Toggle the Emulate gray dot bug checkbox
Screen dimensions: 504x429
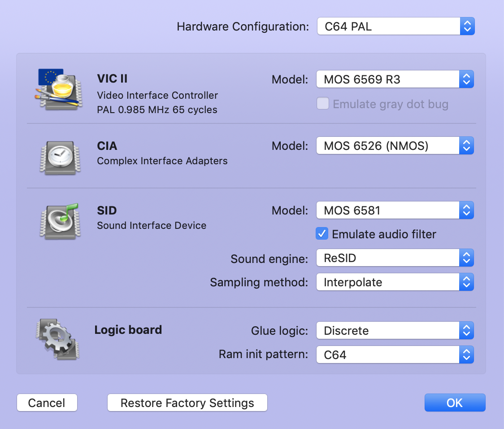[x=323, y=104]
